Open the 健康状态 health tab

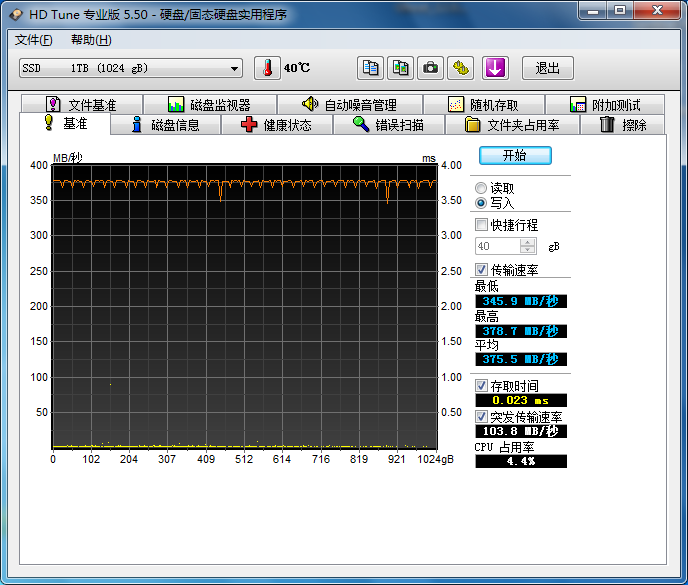coord(276,125)
